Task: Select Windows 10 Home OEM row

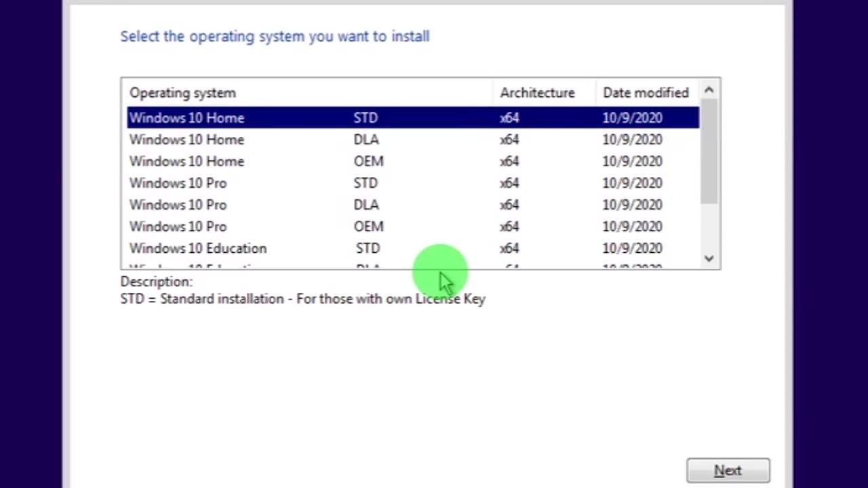Action: click(412, 161)
